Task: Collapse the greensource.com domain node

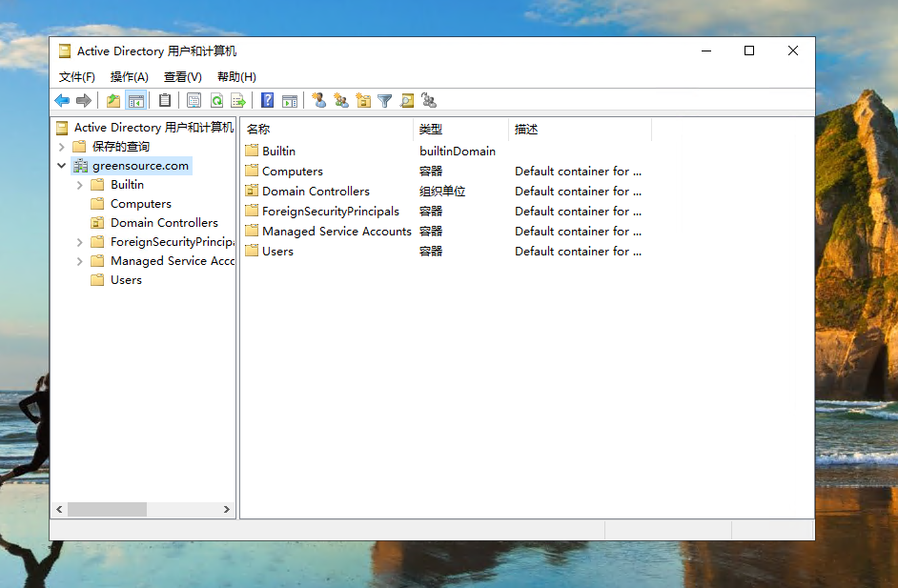Action: click(x=62, y=166)
